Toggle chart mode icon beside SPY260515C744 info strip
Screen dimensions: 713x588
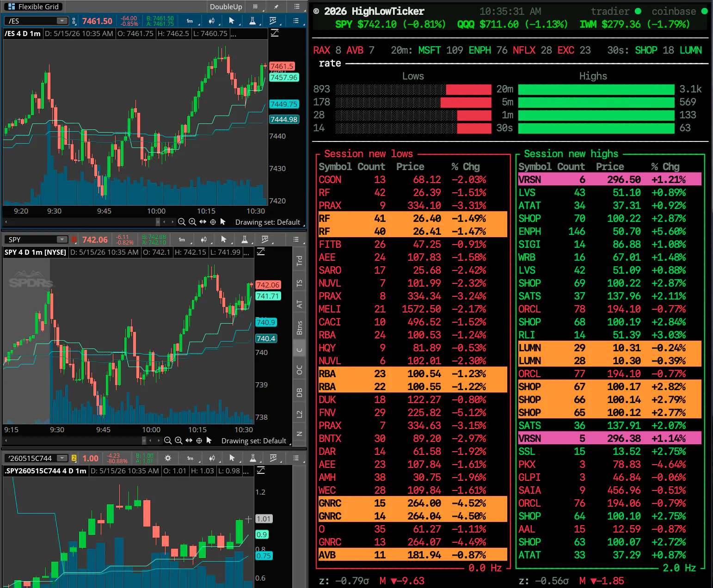261,471
